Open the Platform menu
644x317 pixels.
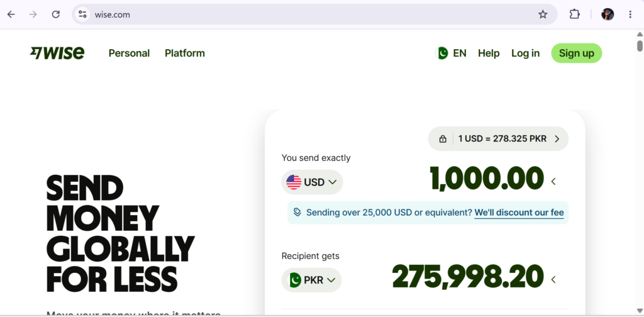[185, 53]
